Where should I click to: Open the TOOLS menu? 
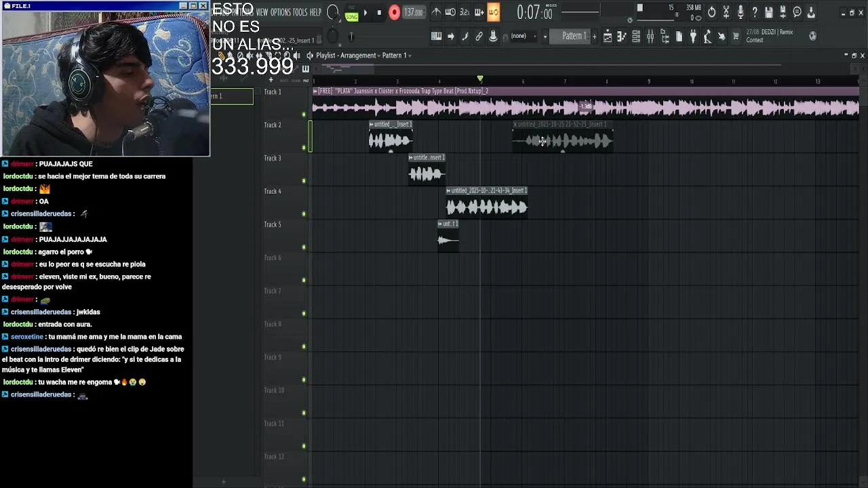(300, 12)
